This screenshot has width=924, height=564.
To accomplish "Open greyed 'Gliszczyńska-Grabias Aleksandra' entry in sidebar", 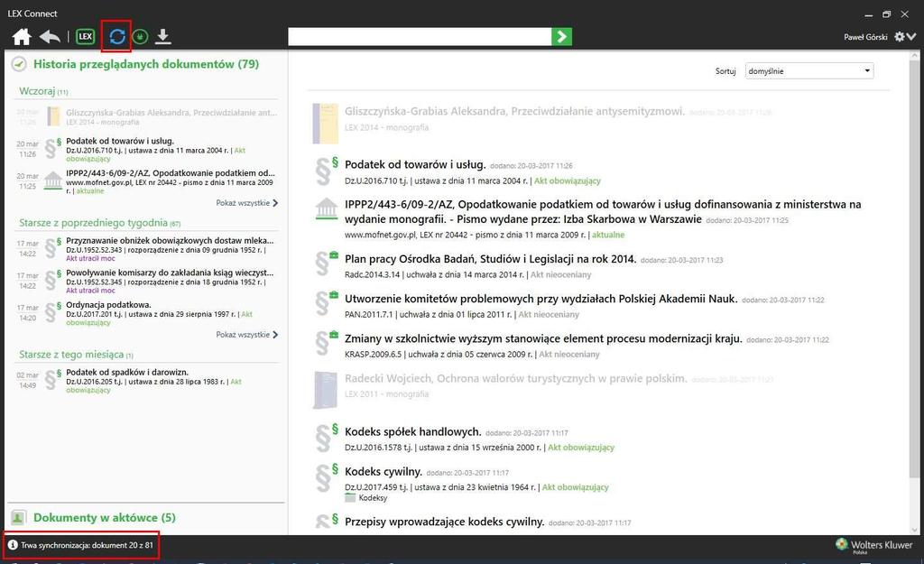I will 171,112.
